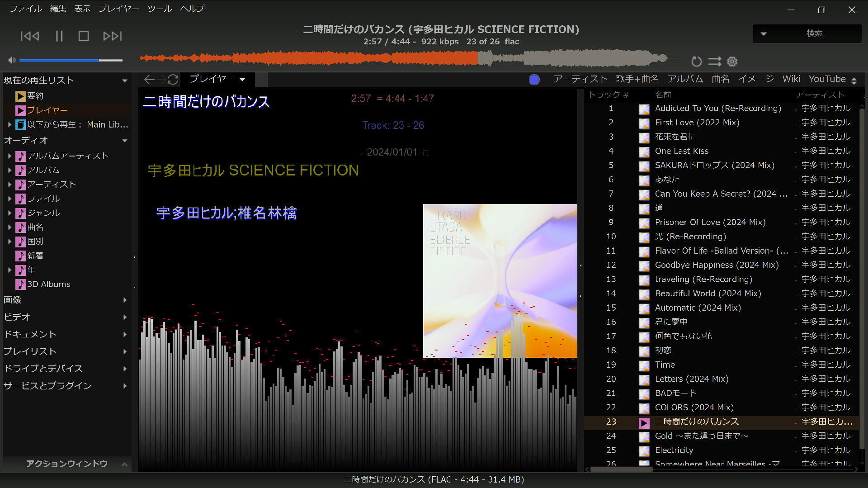The image size is (868, 488).
Task: Toggle repeat mode icon
Action: coord(696,61)
